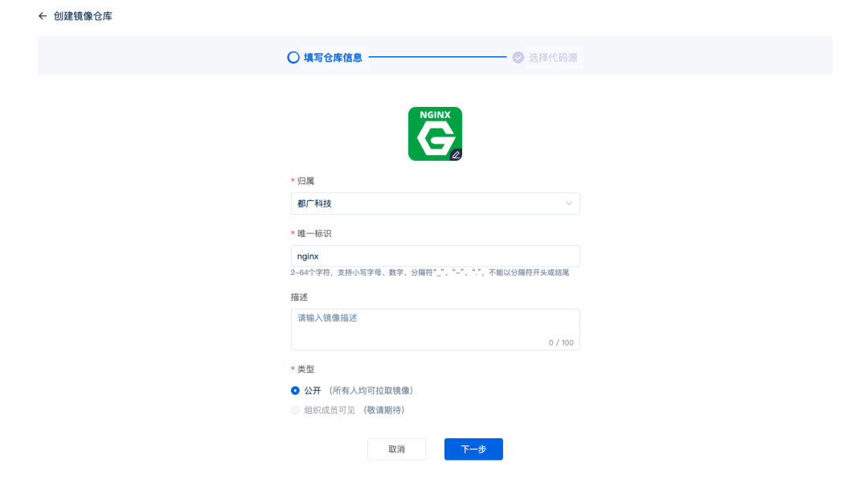Click the chevron arrow in 归属 dropdown

pyautogui.click(x=568, y=203)
